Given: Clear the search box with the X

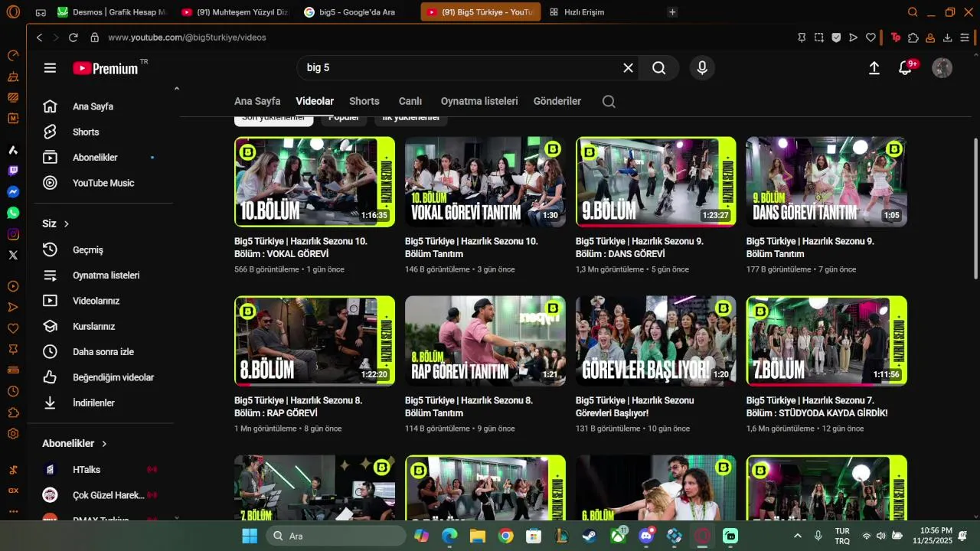Looking at the screenshot, I should tap(628, 68).
